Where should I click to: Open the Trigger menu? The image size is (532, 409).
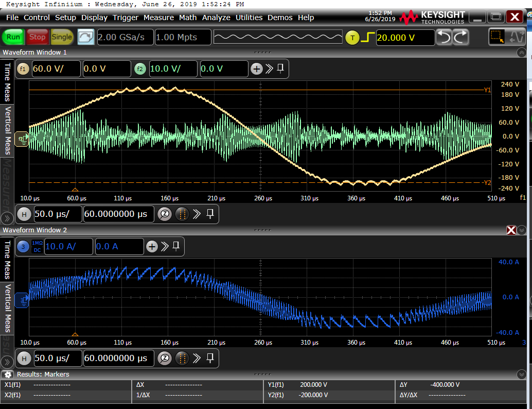(x=126, y=18)
